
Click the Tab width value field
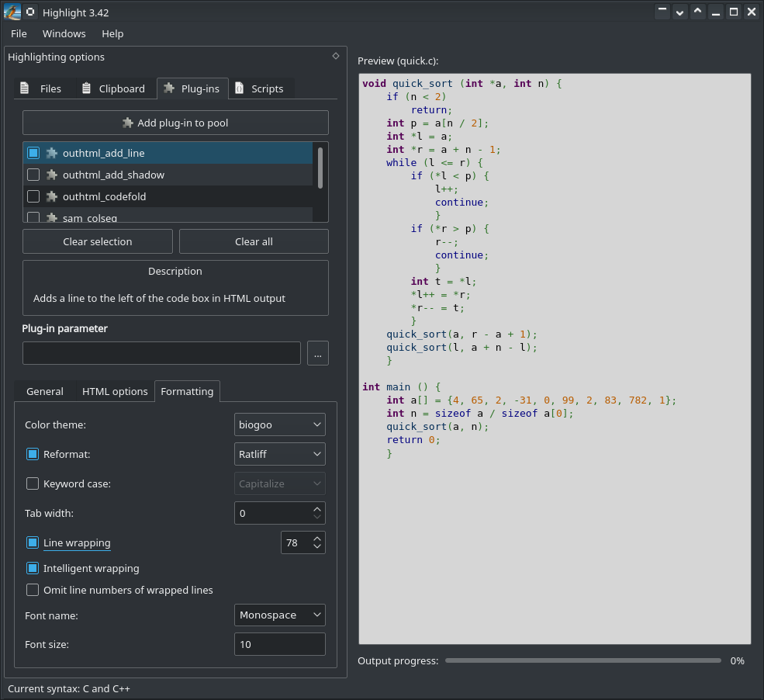[273, 513]
